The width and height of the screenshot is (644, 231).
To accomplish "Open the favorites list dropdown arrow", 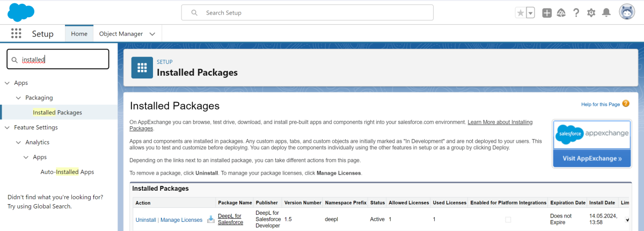I will click(530, 13).
